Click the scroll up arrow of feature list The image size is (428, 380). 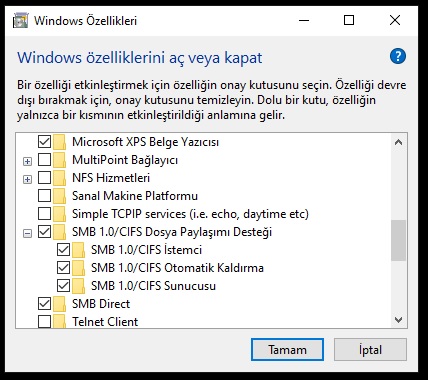click(398, 143)
